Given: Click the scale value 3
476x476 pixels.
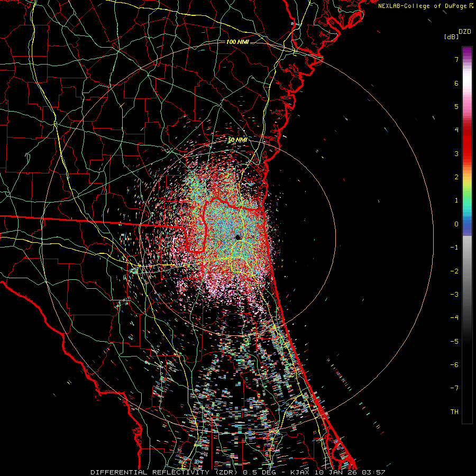Looking at the screenshot, I should [456, 153].
